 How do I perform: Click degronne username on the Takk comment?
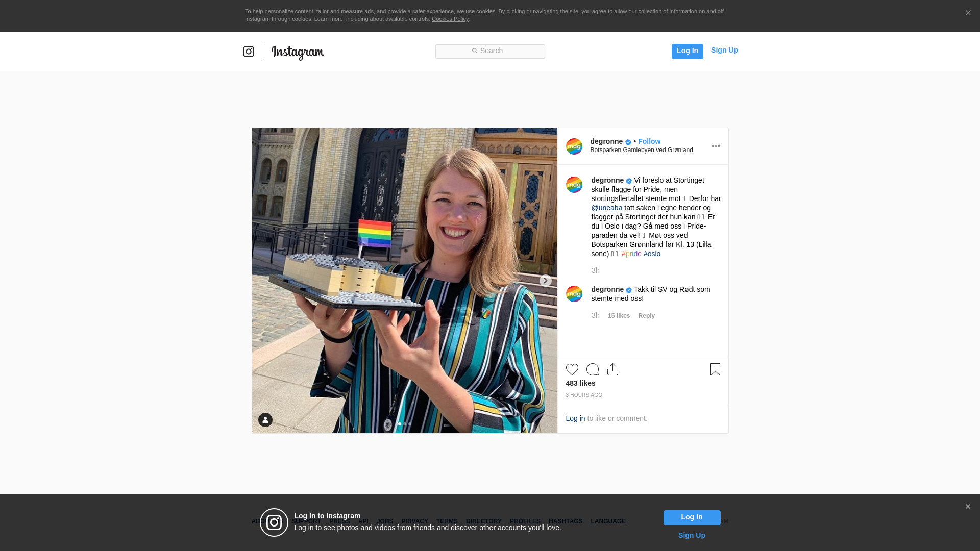click(x=607, y=289)
